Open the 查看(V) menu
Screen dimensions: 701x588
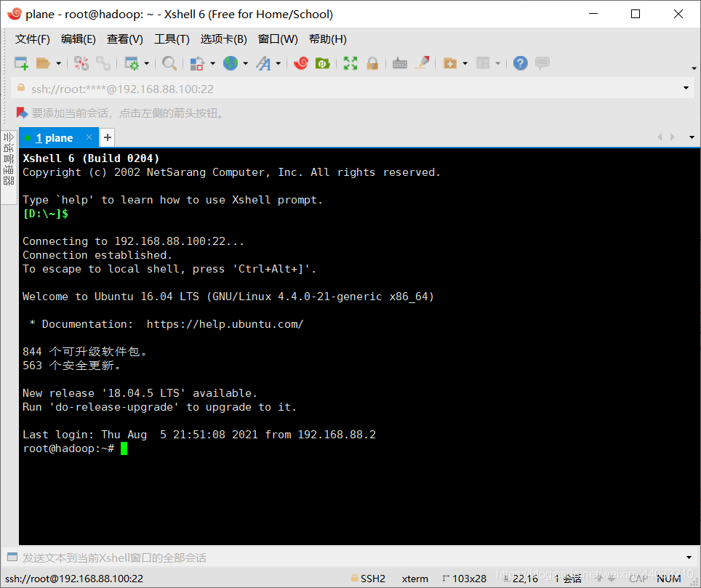tap(125, 39)
